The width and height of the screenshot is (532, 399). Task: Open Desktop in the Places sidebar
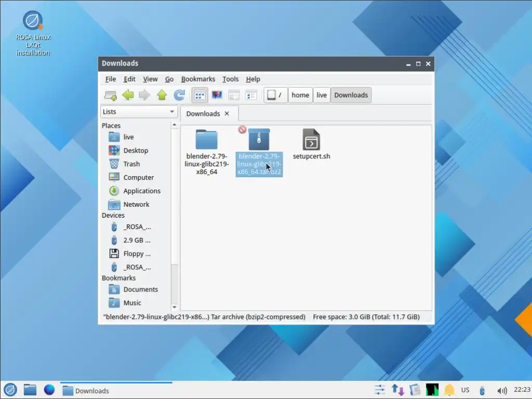tap(136, 150)
